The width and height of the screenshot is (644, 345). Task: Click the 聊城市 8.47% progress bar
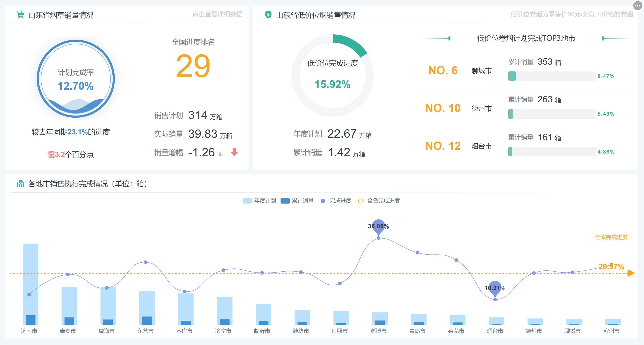tap(552, 76)
